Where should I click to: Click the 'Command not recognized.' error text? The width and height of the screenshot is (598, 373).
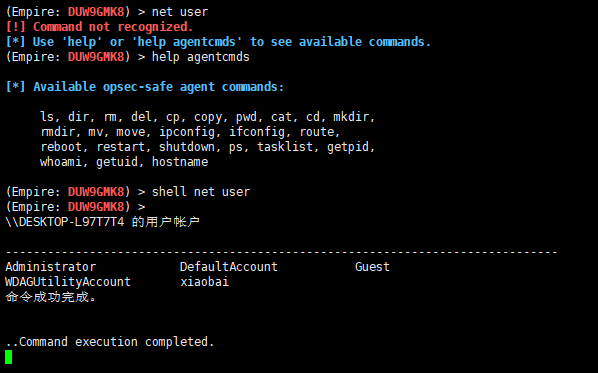tap(113, 27)
